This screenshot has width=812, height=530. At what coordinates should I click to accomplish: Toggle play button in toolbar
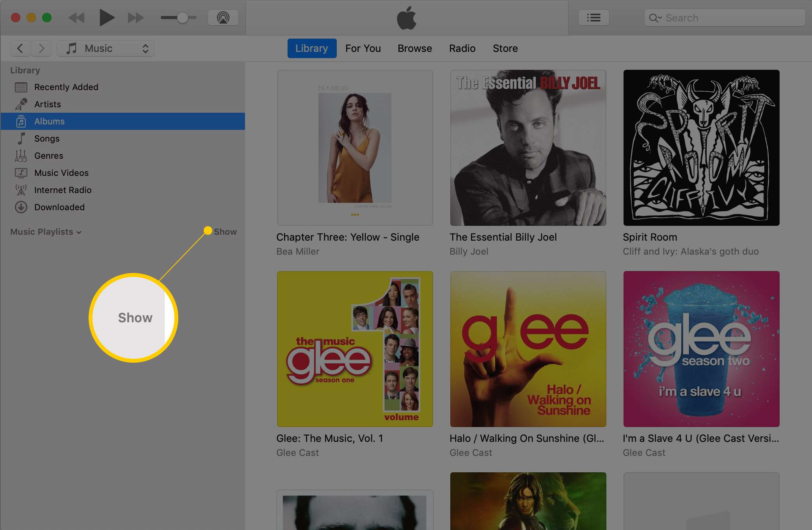(105, 17)
